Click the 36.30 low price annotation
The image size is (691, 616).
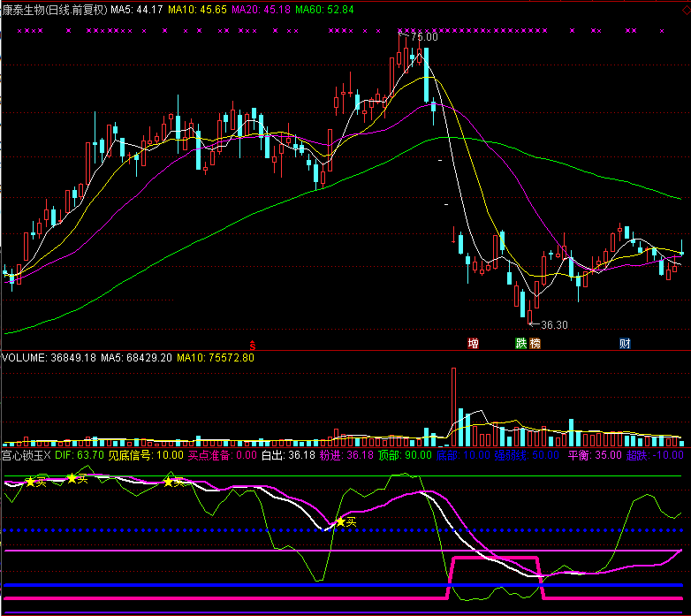point(554,325)
